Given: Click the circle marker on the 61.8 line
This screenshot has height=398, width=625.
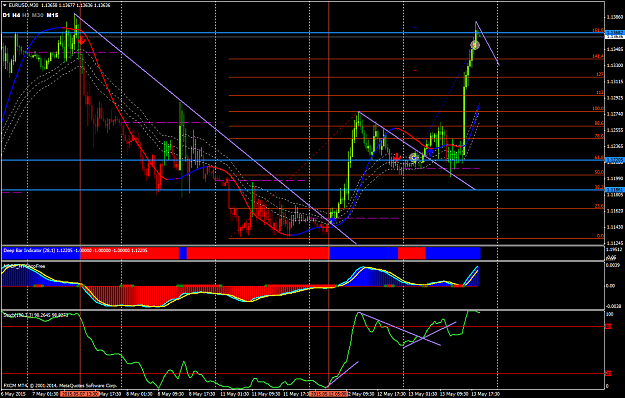Looking at the screenshot, I should (413, 158).
